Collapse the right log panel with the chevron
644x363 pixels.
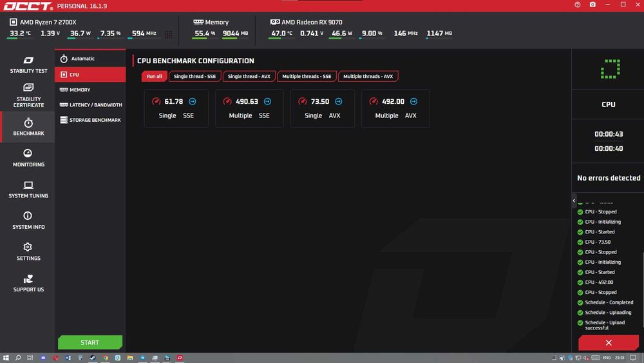click(x=574, y=201)
